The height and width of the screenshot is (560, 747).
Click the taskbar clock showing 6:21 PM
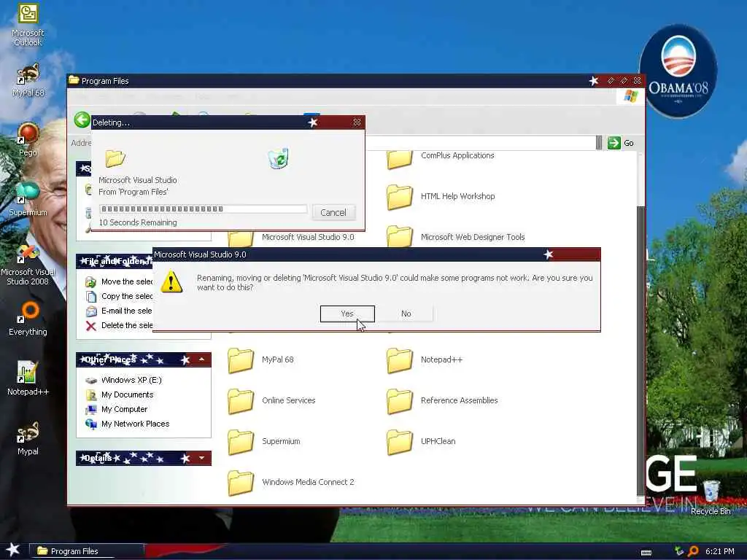click(720, 551)
